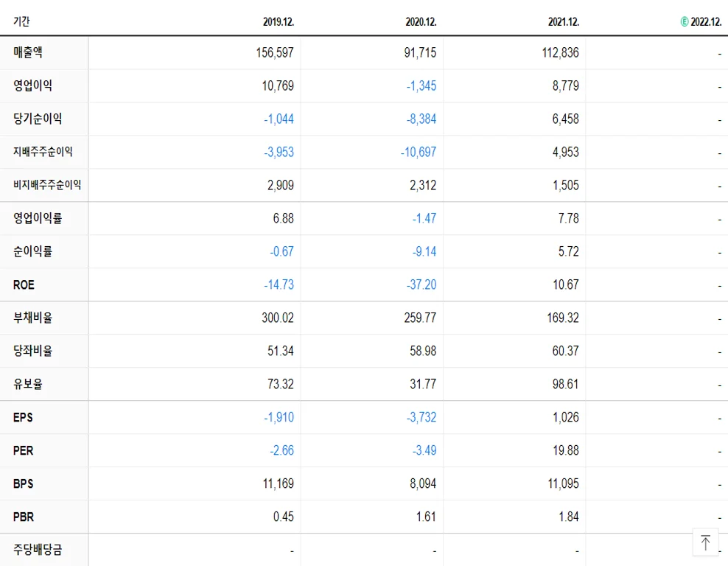
Task: Click the value -3,953
Action: tap(279, 153)
